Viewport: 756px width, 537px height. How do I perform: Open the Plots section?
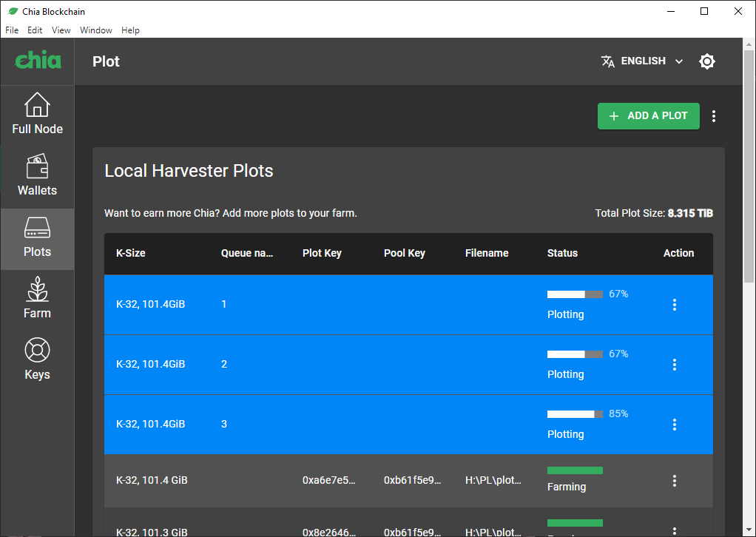(37, 239)
